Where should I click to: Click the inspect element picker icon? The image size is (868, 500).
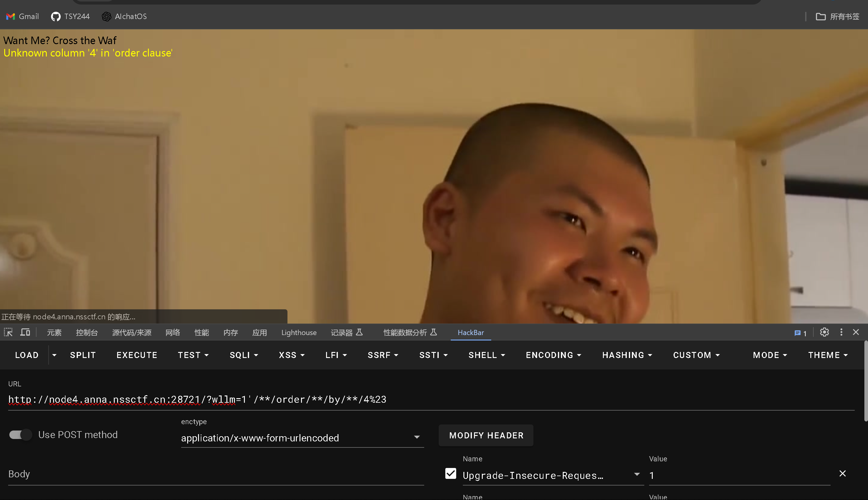pyautogui.click(x=8, y=332)
